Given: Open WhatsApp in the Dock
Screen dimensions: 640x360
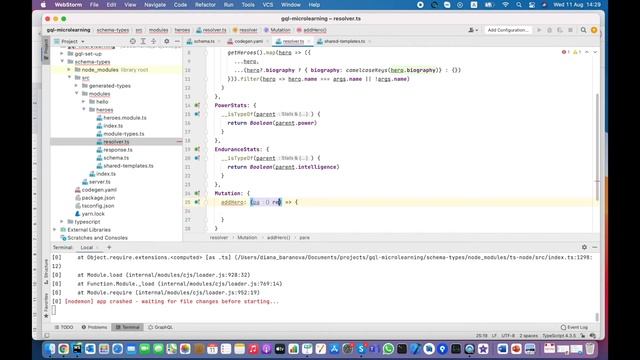Looking at the screenshot, I should tap(389, 349).
